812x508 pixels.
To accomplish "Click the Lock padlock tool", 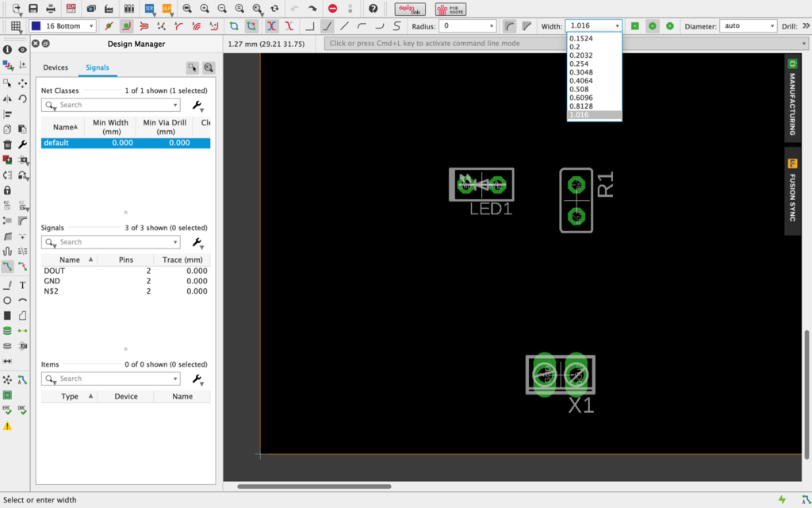I will pyautogui.click(x=7, y=190).
